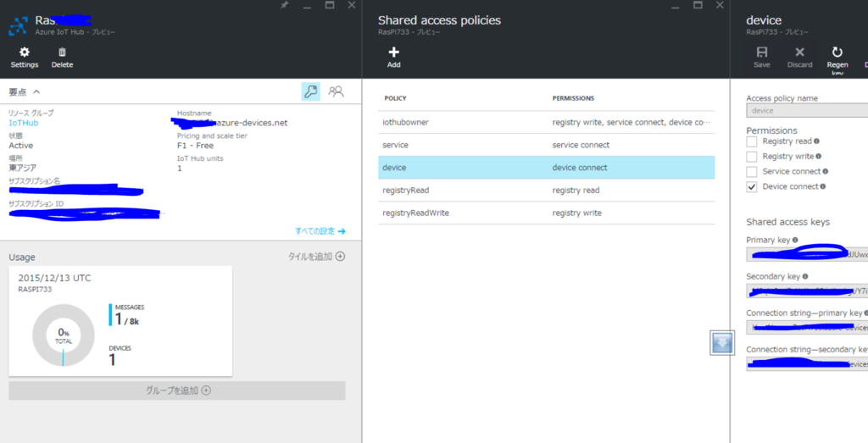Screen dimensions: 868x443
Task: Close the Shared access policies blade
Action: 720,5
